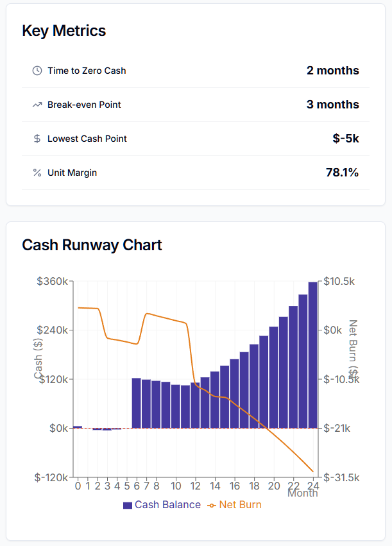The height and width of the screenshot is (546, 392).
Task: Click the Cash Runway Chart heading
Action: [x=92, y=244]
